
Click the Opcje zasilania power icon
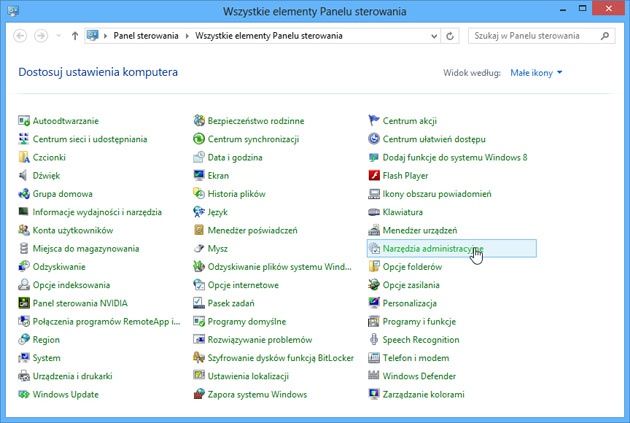[x=374, y=285]
